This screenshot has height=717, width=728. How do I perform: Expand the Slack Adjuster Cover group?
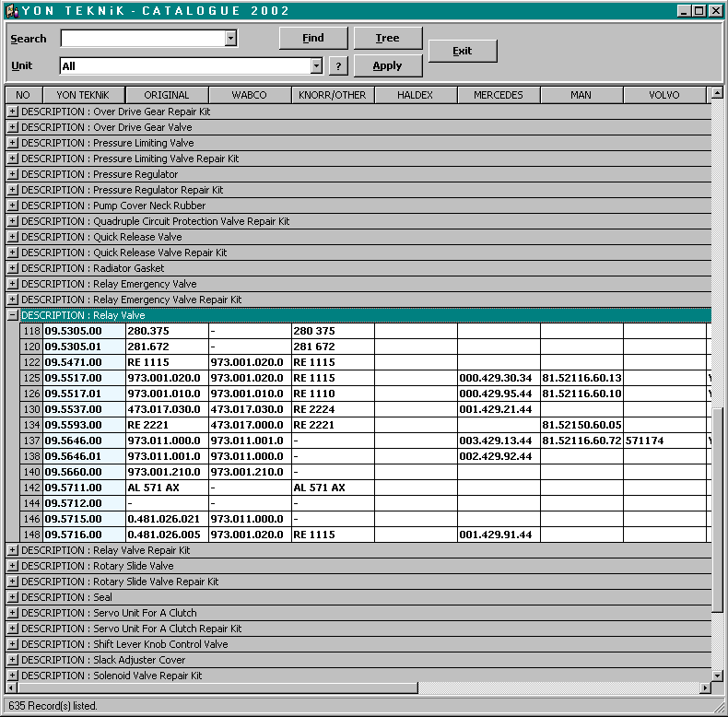pos(13,660)
